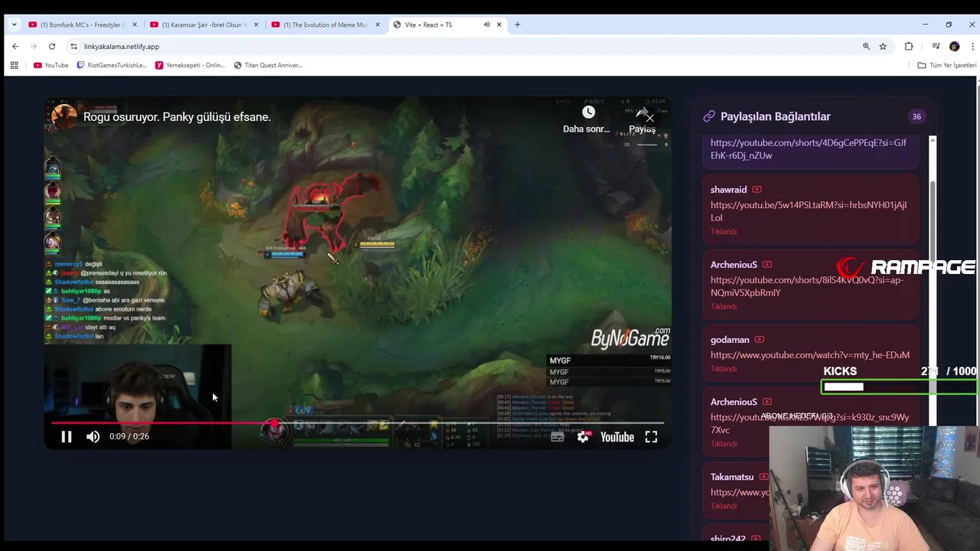Click the YouTube icon next to shawraid
Screen dimensions: 980x551
[756, 190]
